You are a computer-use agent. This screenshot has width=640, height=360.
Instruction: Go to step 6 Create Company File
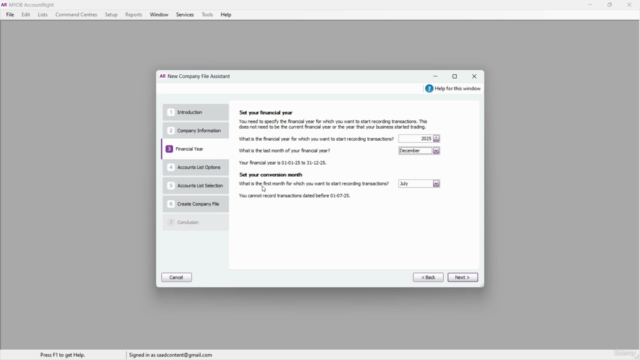click(196, 204)
